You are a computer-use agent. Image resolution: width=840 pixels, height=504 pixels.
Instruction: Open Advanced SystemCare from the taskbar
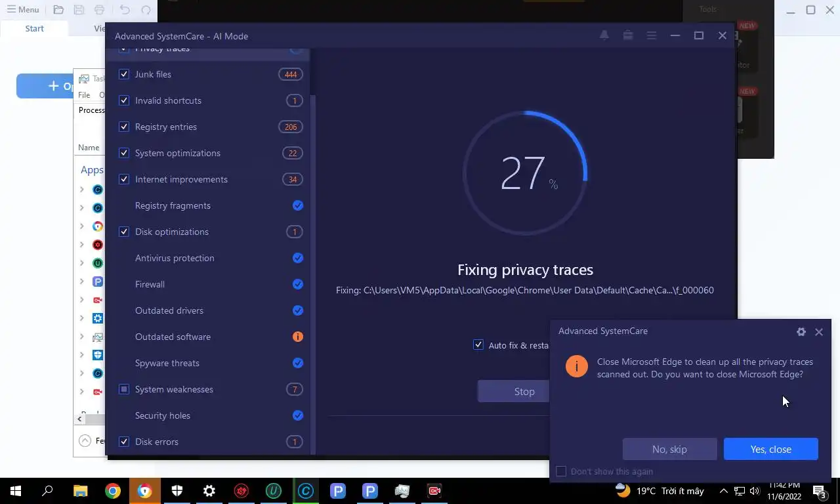coord(306,490)
